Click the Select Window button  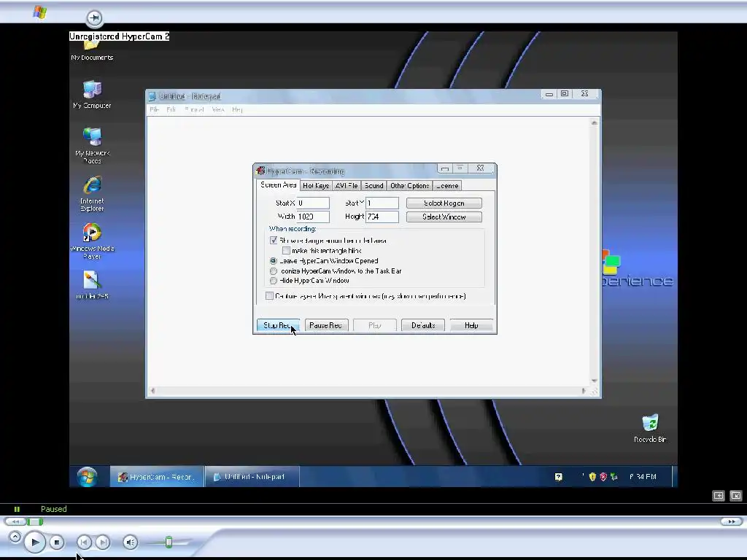444,217
